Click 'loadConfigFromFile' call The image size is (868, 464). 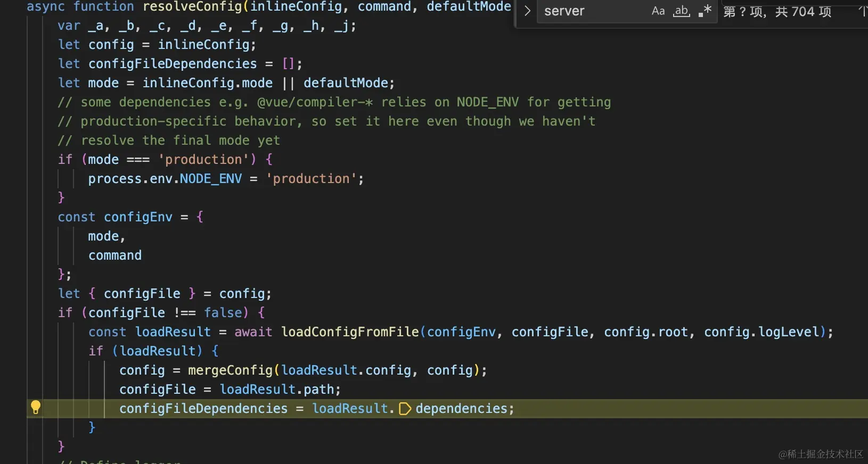[350, 332]
